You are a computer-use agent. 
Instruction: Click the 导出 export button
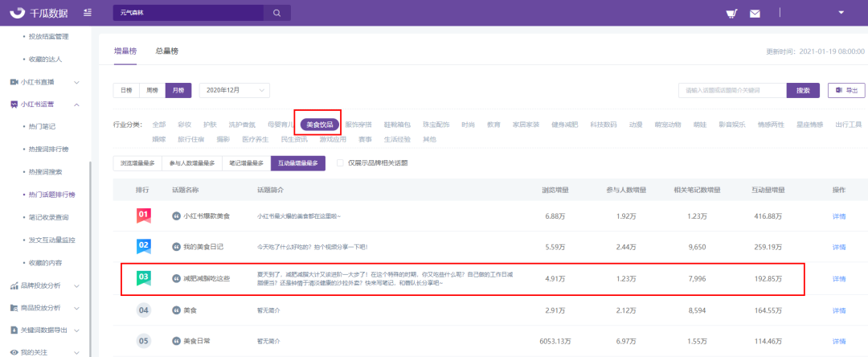click(846, 90)
